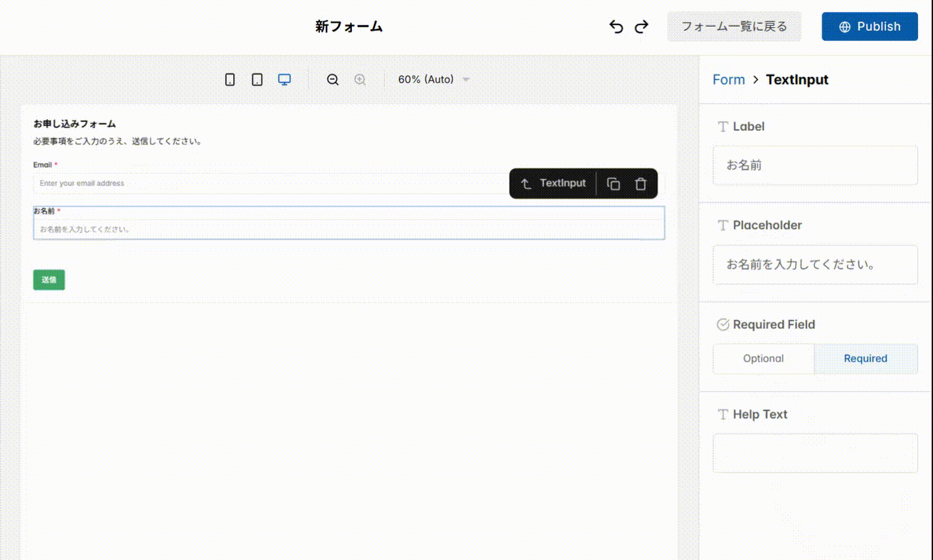Undo the last form edit
This screenshot has width=933, height=560.
click(x=616, y=26)
